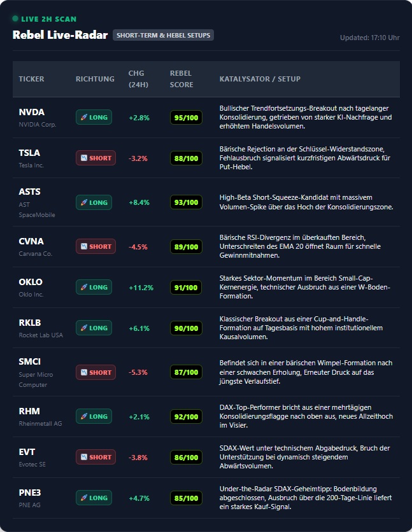The image size is (412, 532).
Task: Click the chart-down icon in CVNA row
Action: click(x=84, y=247)
